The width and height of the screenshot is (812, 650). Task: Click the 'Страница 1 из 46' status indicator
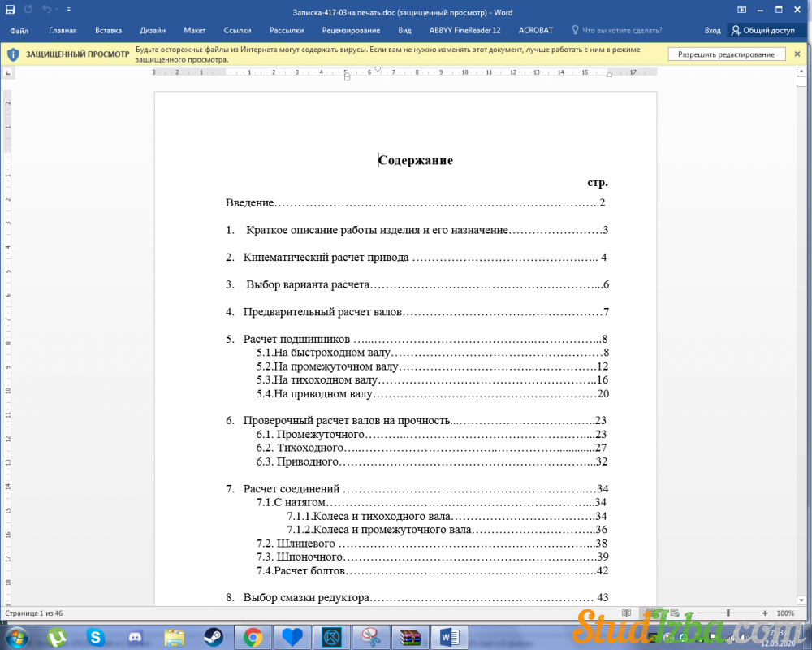click(33, 613)
